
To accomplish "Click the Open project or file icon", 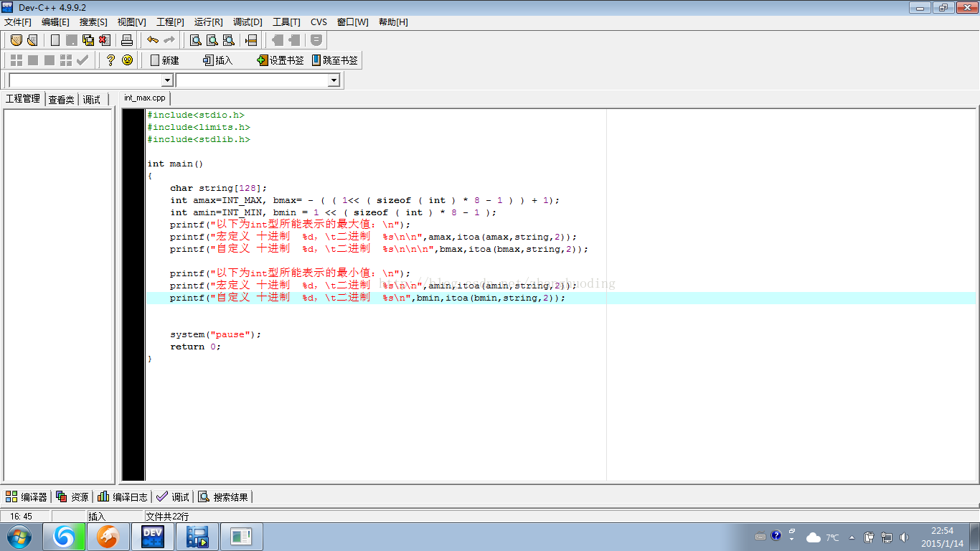I will 16,40.
